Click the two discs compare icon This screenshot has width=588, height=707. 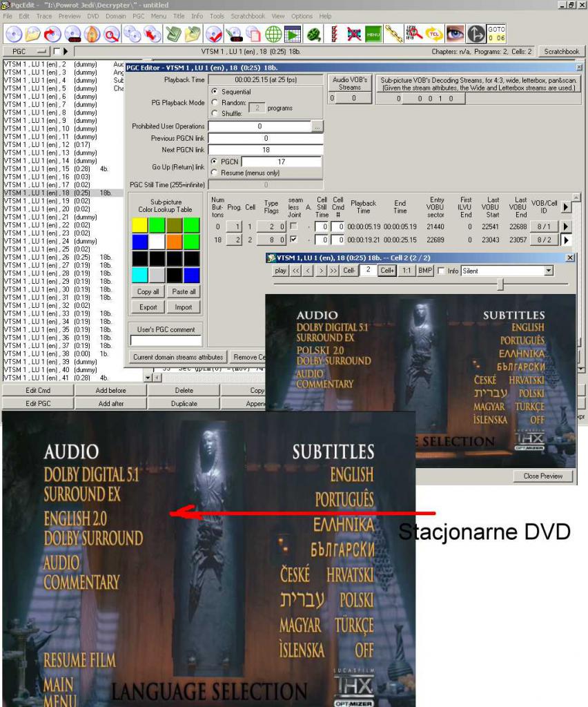click(133, 35)
